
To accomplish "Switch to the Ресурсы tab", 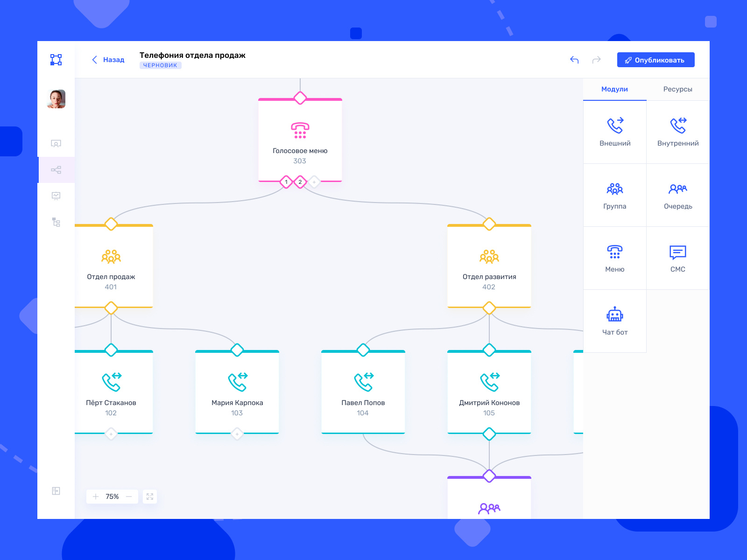I will [677, 89].
